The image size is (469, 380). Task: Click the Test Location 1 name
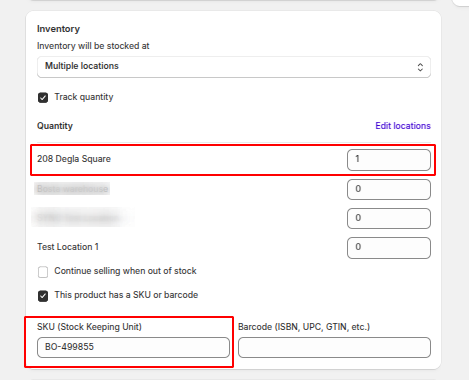(68, 247)
